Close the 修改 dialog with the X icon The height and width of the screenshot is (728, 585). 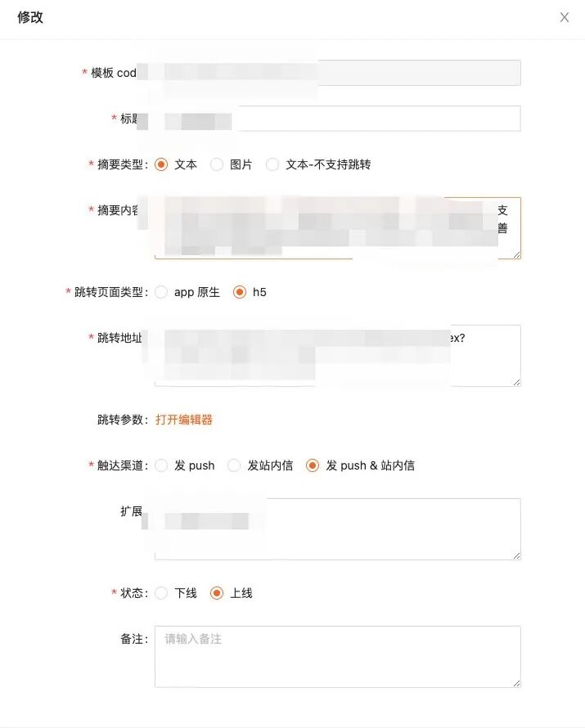coord(564,17)
